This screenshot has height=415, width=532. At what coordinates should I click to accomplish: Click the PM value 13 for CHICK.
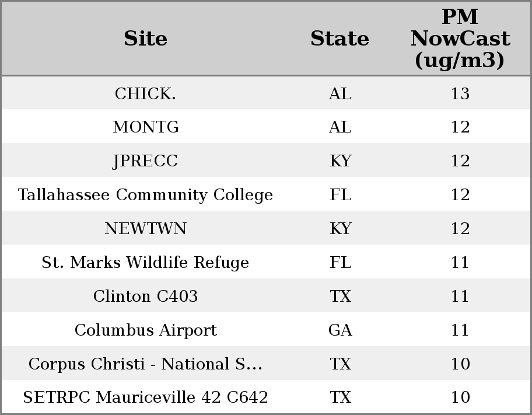[x=460, y=93]
